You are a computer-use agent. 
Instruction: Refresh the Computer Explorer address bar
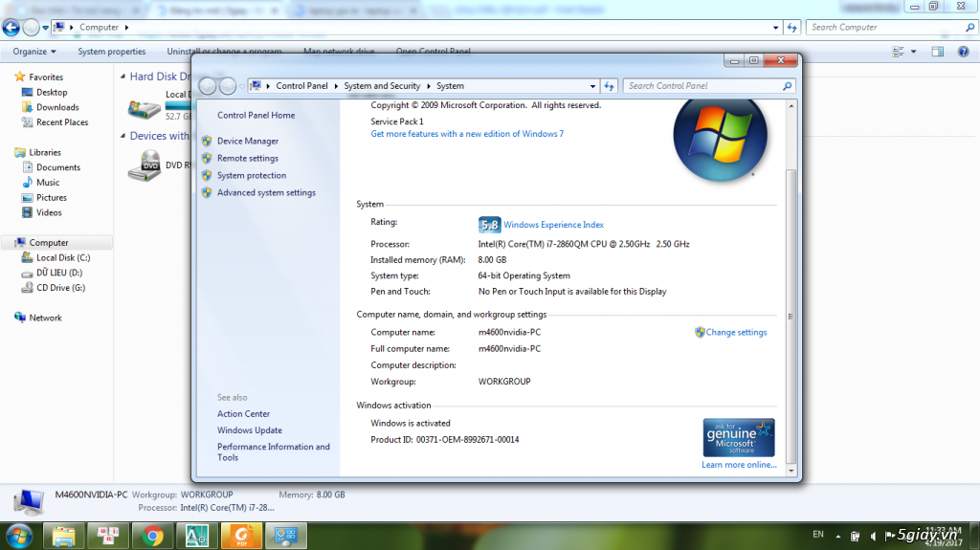(x=791, y=28)
